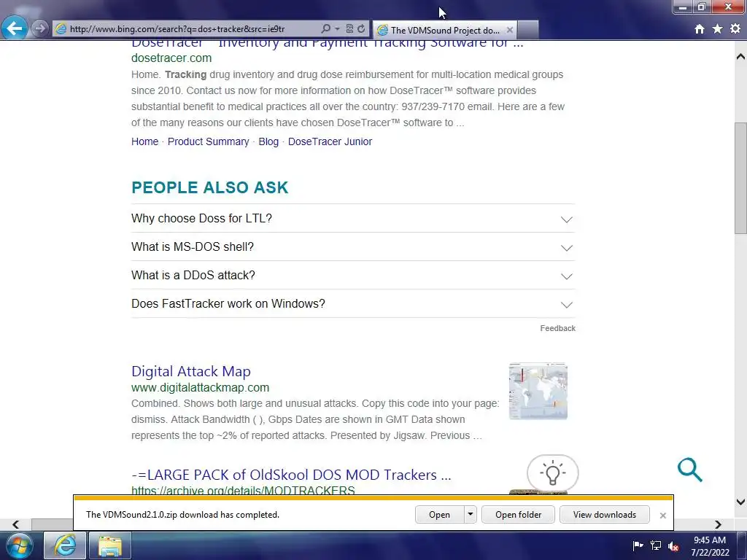This screenshot has width=747, height=560.
Task: Open Favorites star icon
Action: coord(718,29)
